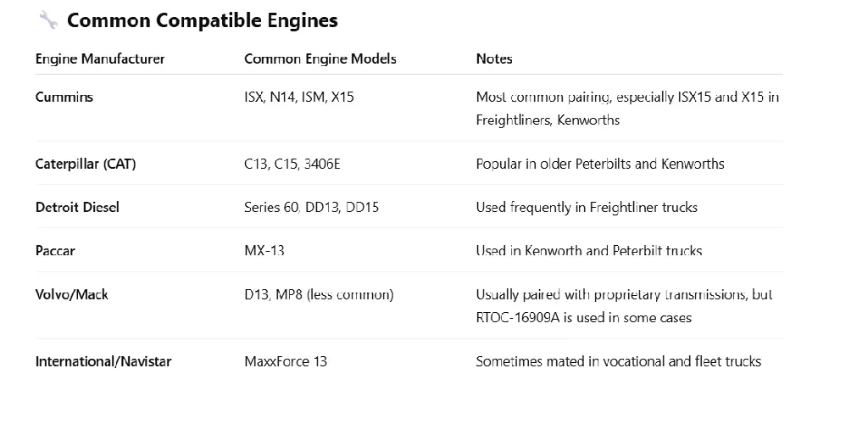This screenshot has height=424, width=868.
Task: Select the C13, C15, 3406E cell
Action: pyautogui.click(x=292, y=164)
